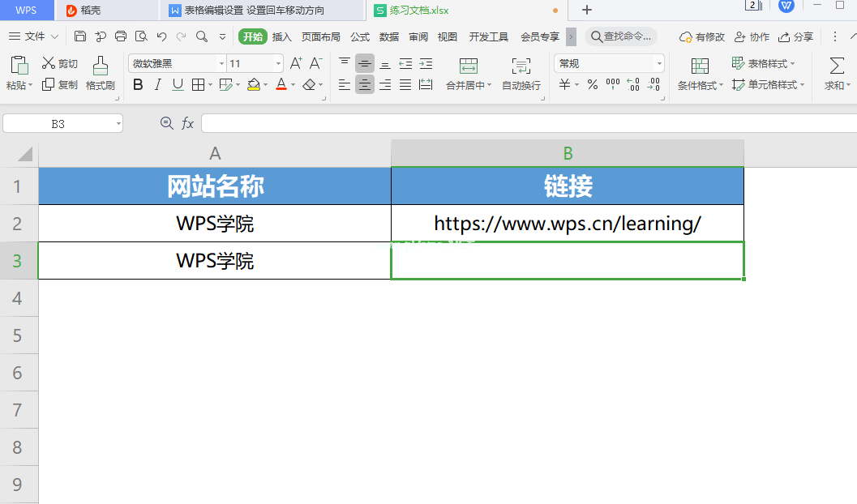The height and width of the screenshot is (504, 857).
Task: Open the B3 name box dropdown arrow
Action: 118,124
